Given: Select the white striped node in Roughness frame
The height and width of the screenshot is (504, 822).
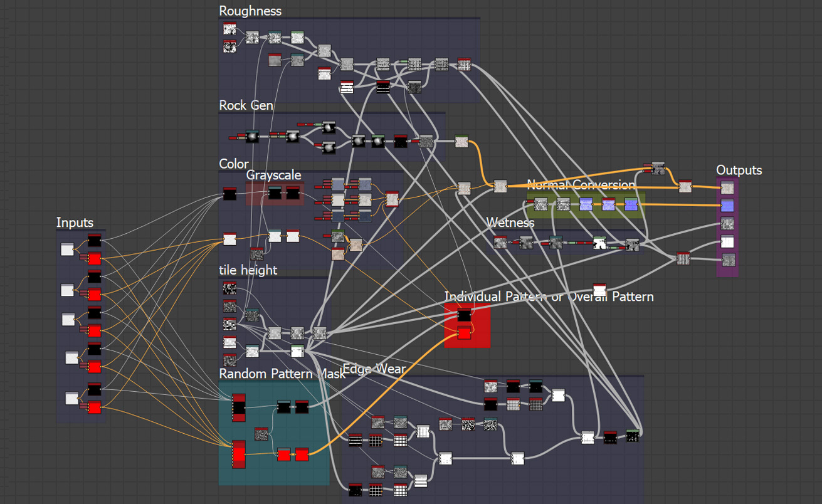Looking at the screenshot, I should click(347, 87).
